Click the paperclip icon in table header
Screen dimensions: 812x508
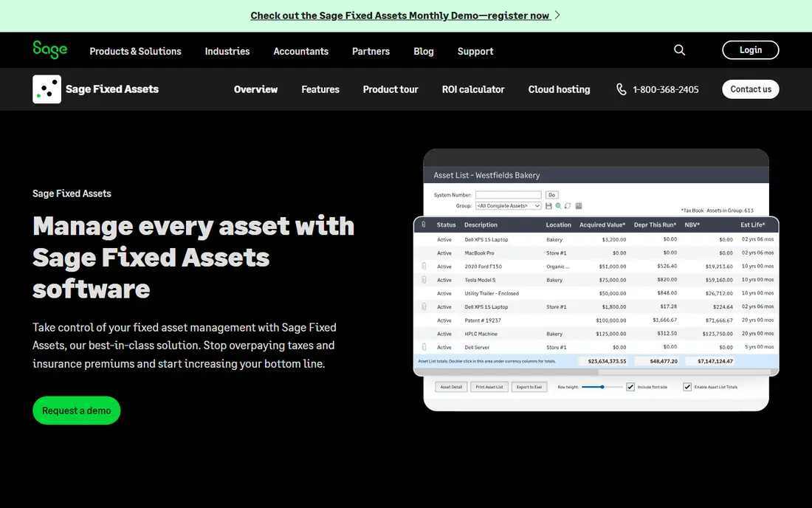tap(424, 224)
